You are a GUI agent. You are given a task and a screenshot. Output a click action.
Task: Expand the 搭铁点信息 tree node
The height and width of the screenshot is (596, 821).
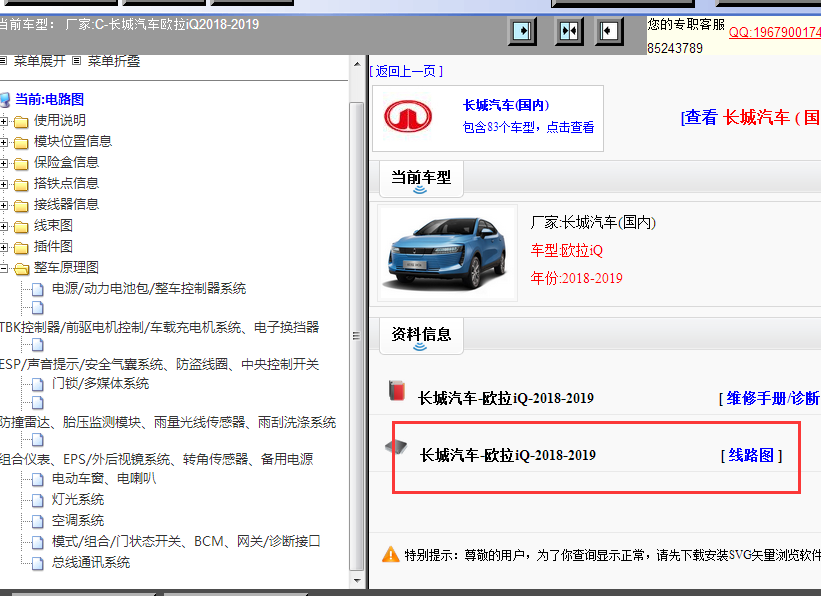pos(4,184)
